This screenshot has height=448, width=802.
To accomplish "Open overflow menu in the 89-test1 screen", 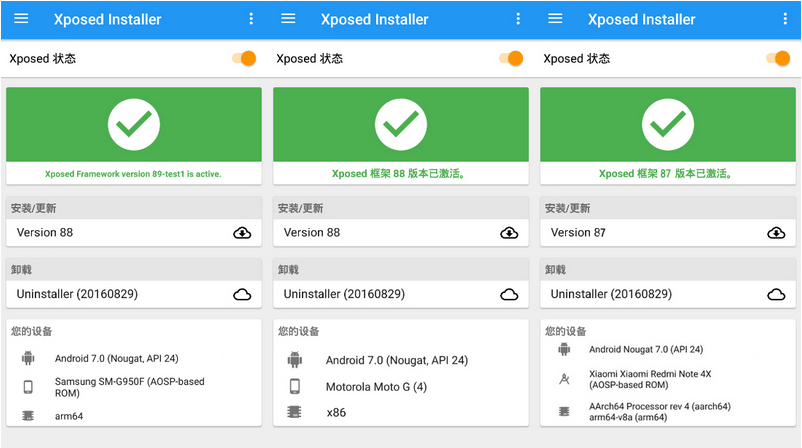I will (x=251, y=19).
